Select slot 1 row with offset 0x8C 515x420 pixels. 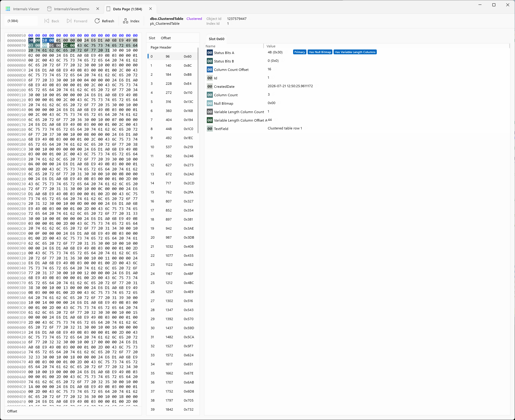[x=173, y=65]
